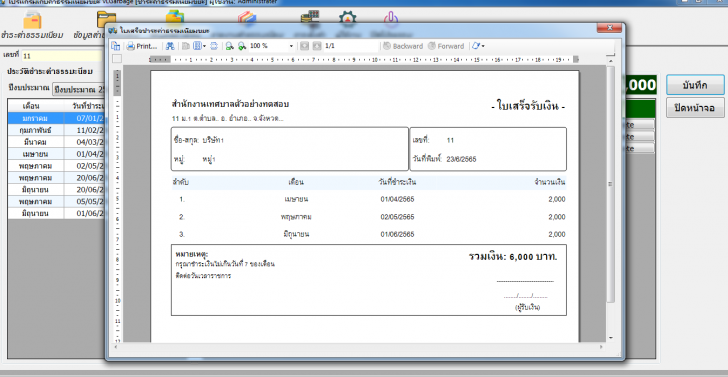The image size is (728, 377).
Task: Click the Forward navigation button
Action: pos(446,46)
